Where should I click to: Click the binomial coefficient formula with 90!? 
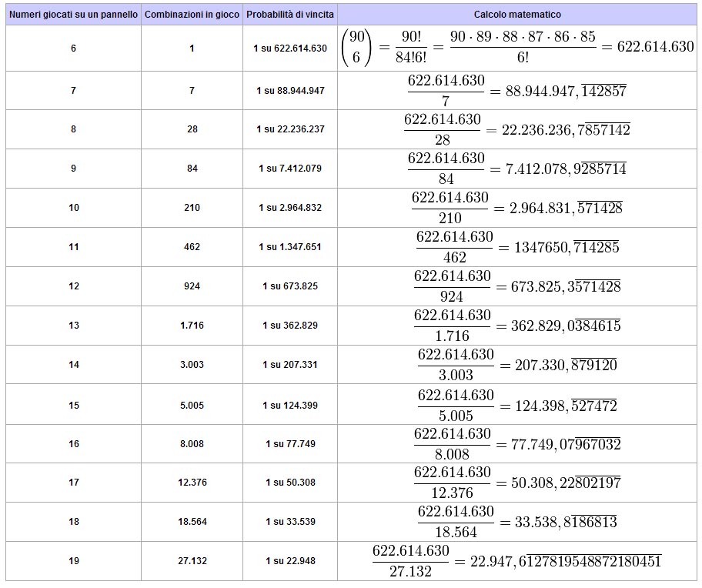click(x=517, y=48)
